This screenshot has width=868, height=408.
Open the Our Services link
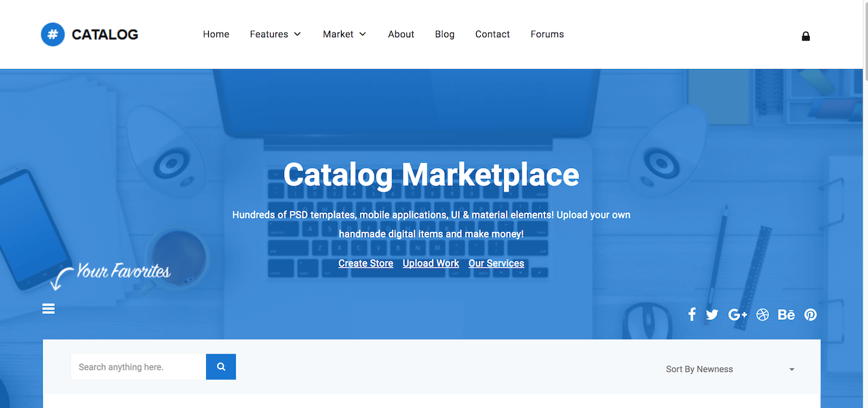[496, 264]
